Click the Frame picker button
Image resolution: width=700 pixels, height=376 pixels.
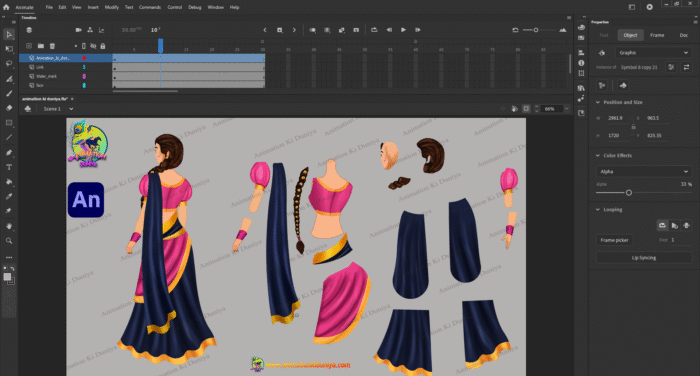pos(614,240)
